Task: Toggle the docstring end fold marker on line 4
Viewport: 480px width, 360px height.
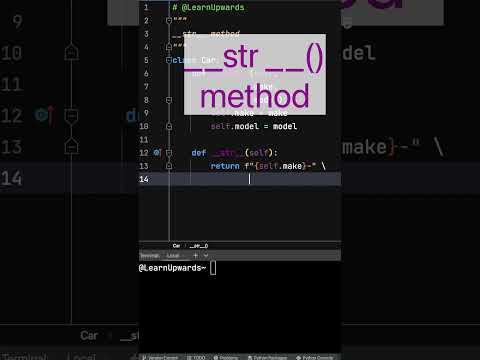Action: click(x=169, y=47)
